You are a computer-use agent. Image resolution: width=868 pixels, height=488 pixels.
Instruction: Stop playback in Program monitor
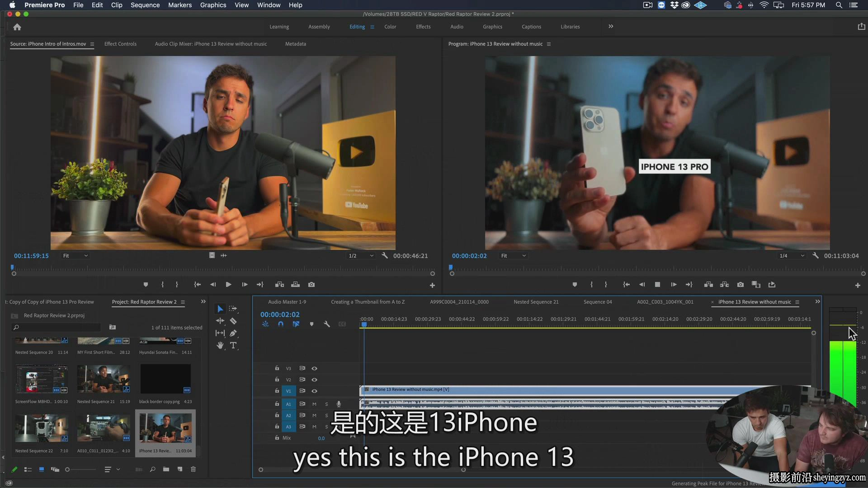657,285
